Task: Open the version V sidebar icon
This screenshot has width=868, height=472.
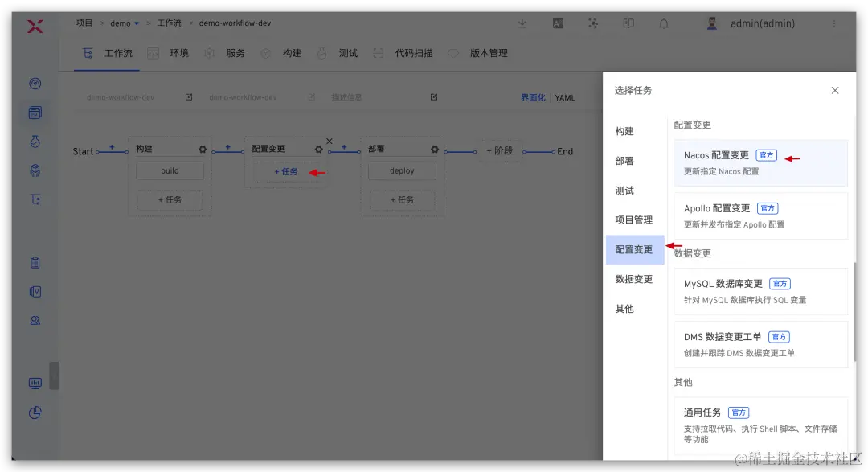Action: [x=35, y=291]
